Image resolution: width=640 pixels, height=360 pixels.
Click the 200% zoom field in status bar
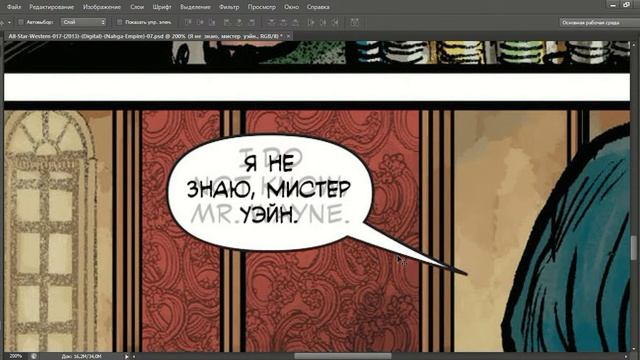[16, 356]
